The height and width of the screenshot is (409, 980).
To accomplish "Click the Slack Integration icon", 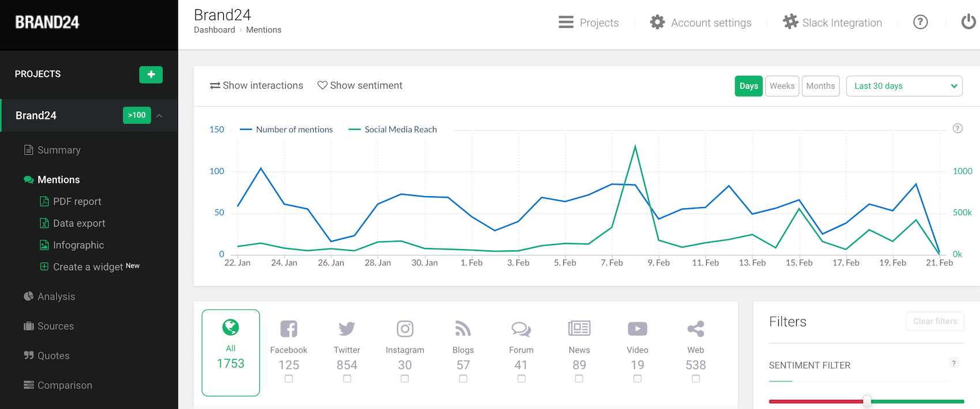I will point(790,22).
